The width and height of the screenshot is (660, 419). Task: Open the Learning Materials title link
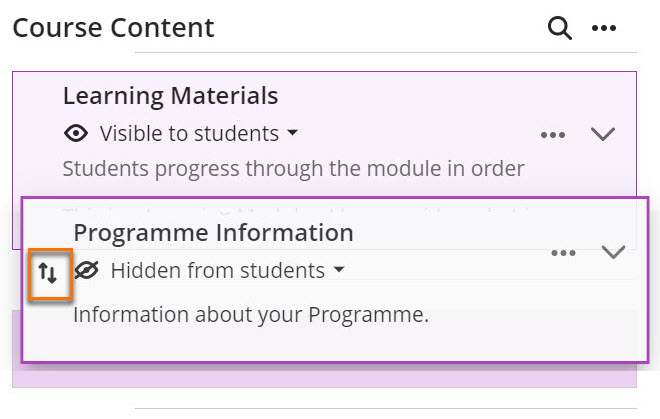170,96
